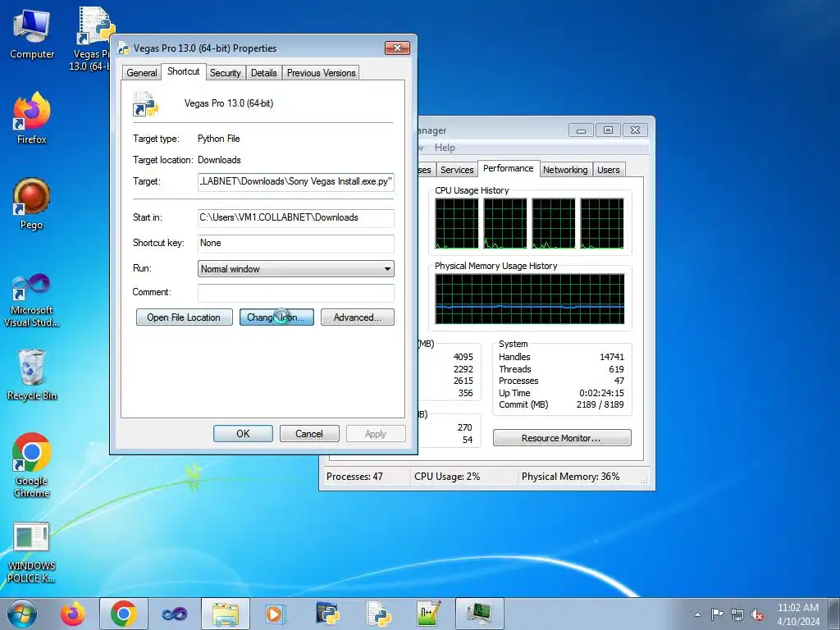Open Visual Studio from the taskbar
Image resolution: width=840 pixels, height=630 pixels.
coord(174,614)
